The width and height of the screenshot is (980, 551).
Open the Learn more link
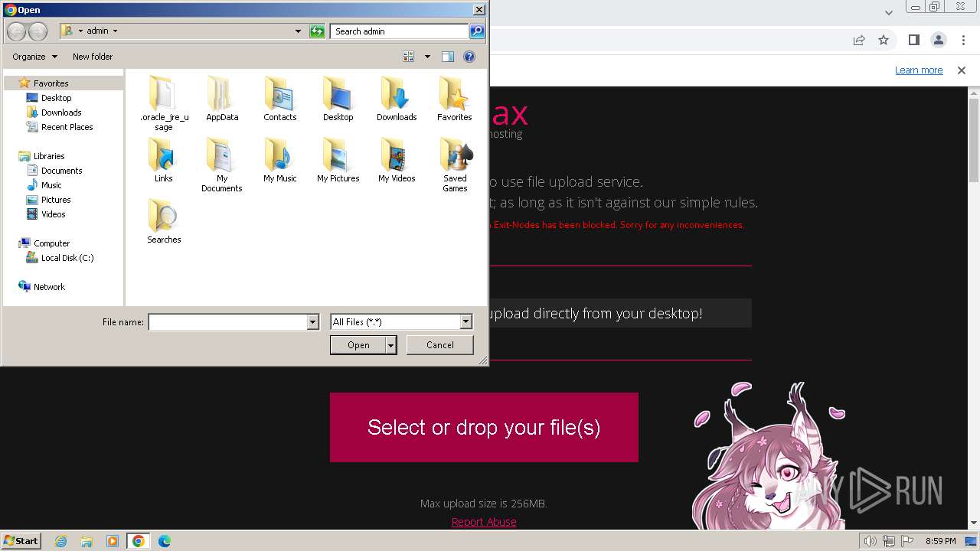point(919,70)
